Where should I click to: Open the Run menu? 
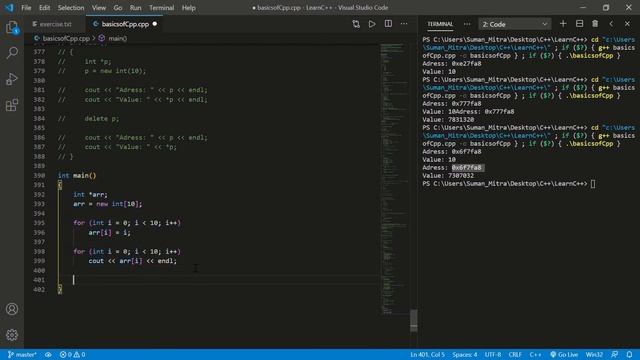[x=136, y=8]
